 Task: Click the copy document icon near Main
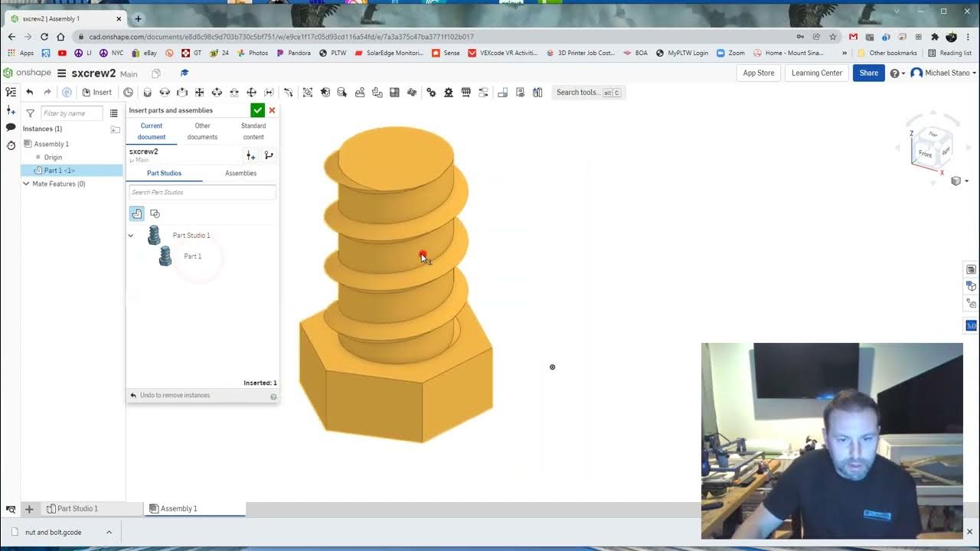156,73
